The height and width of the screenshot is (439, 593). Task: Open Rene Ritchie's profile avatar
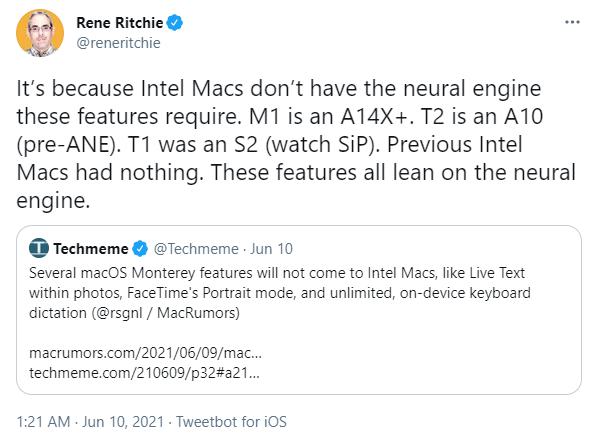pos(40,33)
